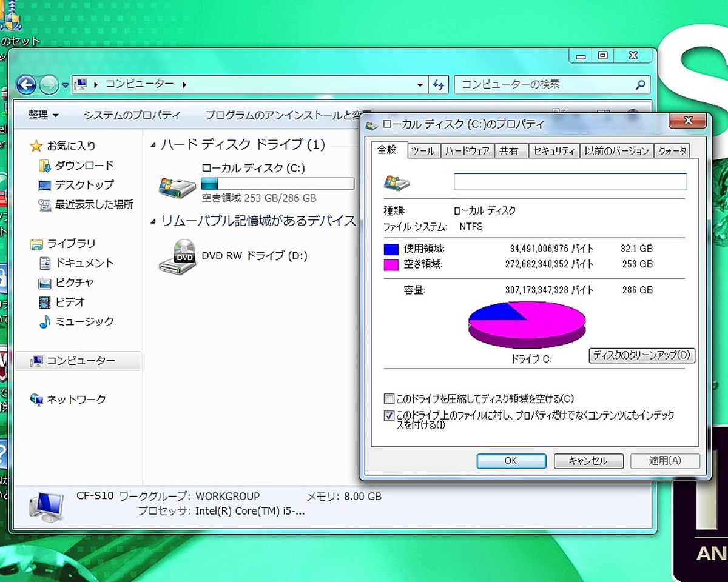
Task: Click the search magnifier icon
Action: (x=641, y=85)
